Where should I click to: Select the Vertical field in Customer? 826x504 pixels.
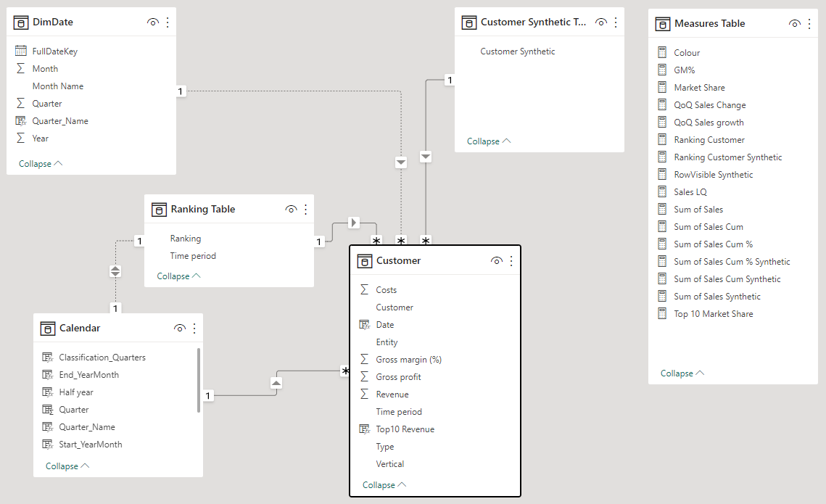pos(390,464)
